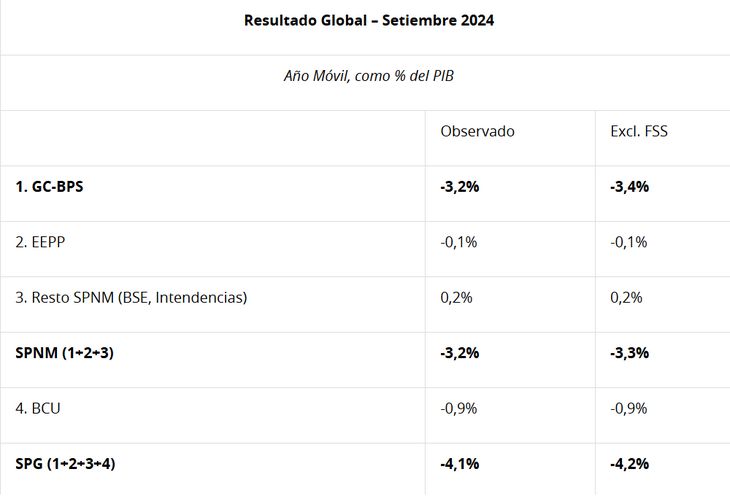Click Resto SPNM Observado value 0,2%
The height and width of the screenshot is (496, 730).
click(x=457, y=297)
